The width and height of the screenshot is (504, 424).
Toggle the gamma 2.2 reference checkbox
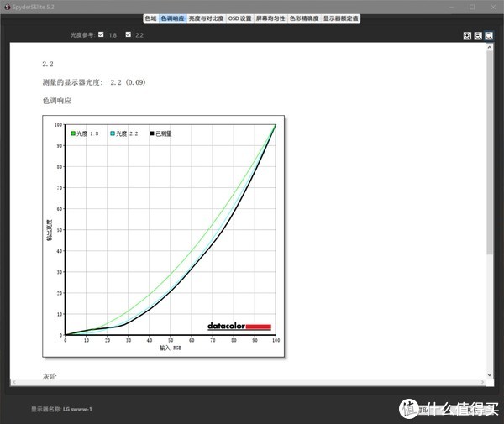[129, 34]
